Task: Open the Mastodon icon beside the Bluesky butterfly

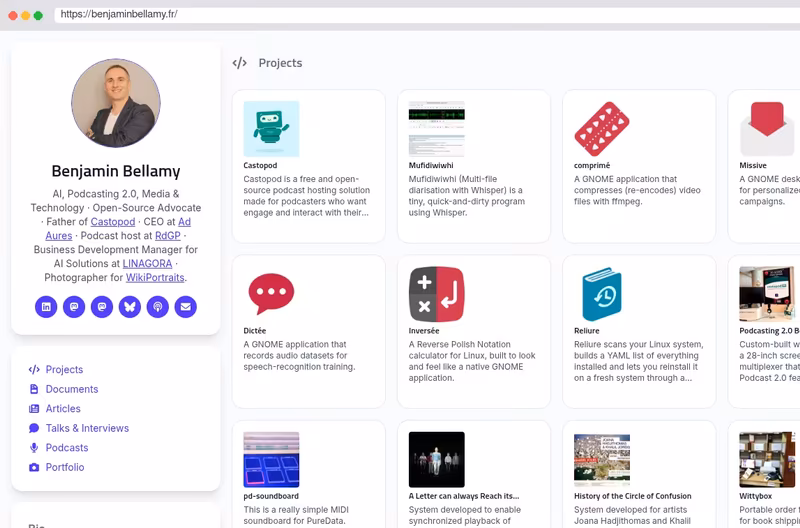Action: pyautogui.click(x=102, y=307)
